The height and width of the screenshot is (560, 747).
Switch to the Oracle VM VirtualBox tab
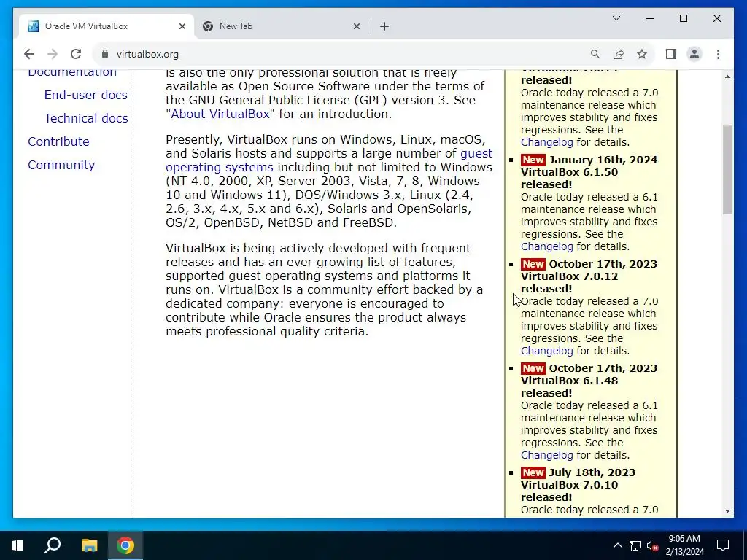pos(107,26)
